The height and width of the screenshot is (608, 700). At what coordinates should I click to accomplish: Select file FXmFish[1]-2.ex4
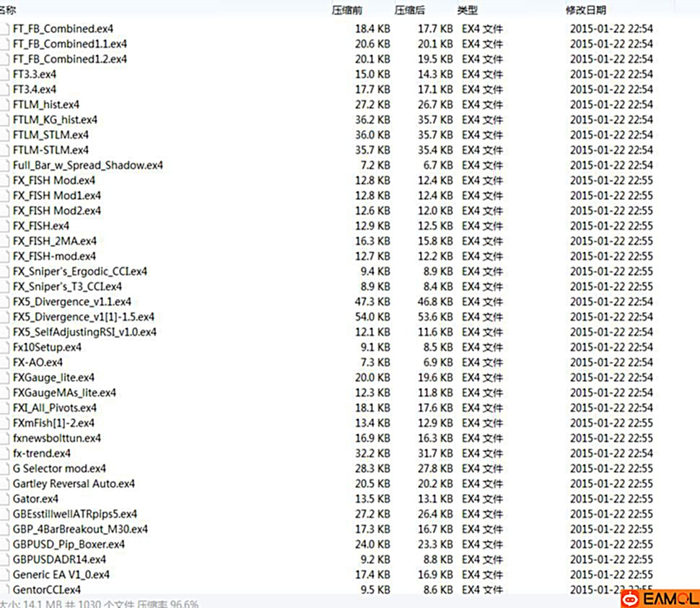pyautogui.click(x=53, y=424)
